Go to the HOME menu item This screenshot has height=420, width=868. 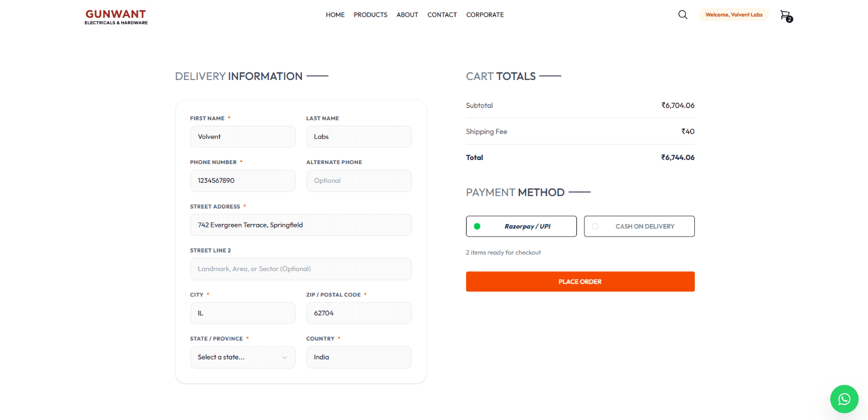tap(335, 15)
